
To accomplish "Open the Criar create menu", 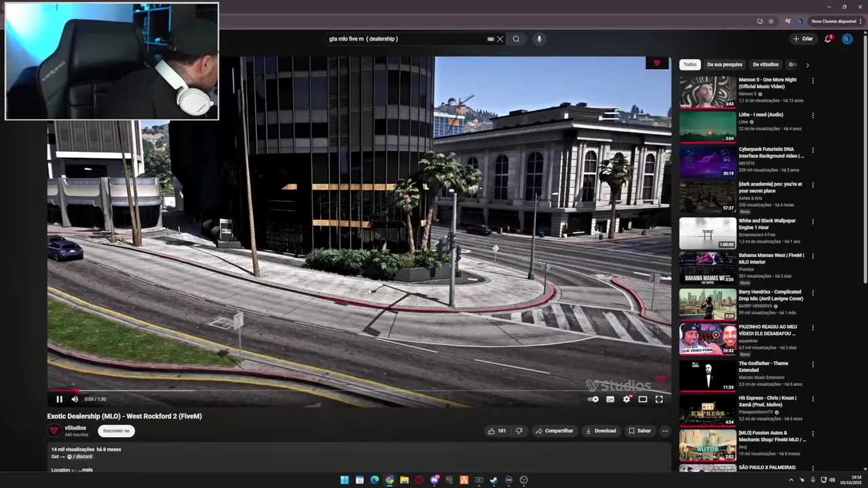I will coord(803,39).
